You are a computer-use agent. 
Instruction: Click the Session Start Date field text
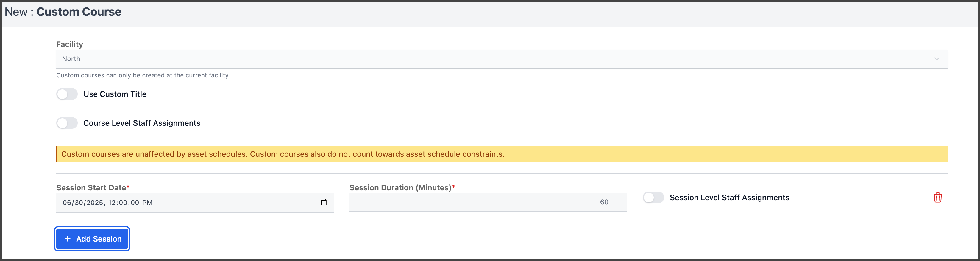pos(108,203)
